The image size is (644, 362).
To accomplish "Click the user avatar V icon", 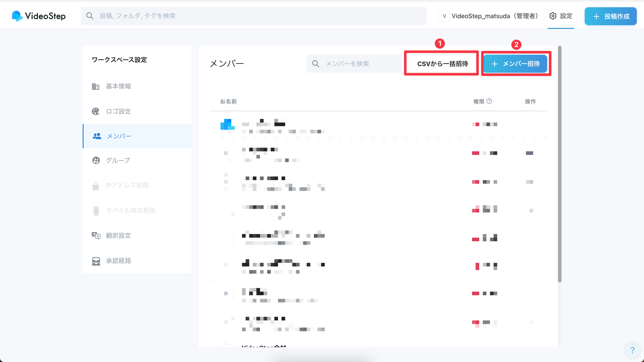I will point(444,16).
